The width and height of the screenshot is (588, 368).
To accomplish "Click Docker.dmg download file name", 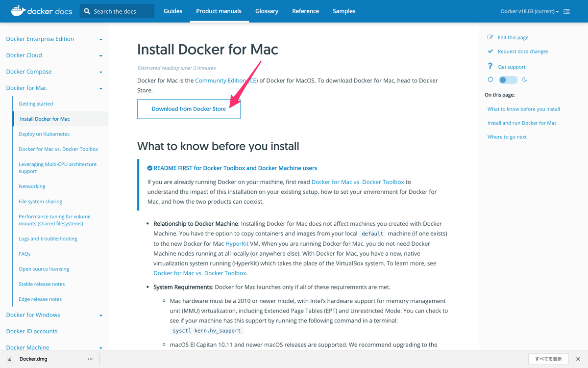I will click(33, 359).
